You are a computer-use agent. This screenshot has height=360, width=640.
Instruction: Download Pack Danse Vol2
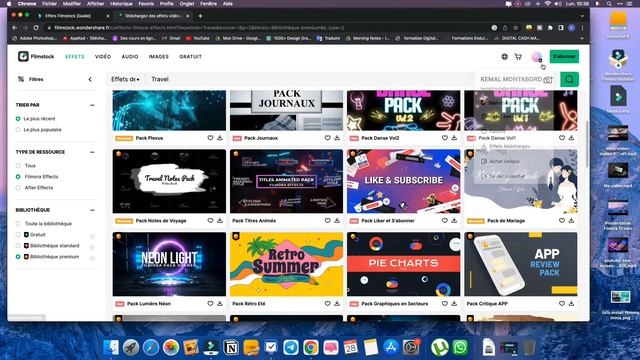454,138
